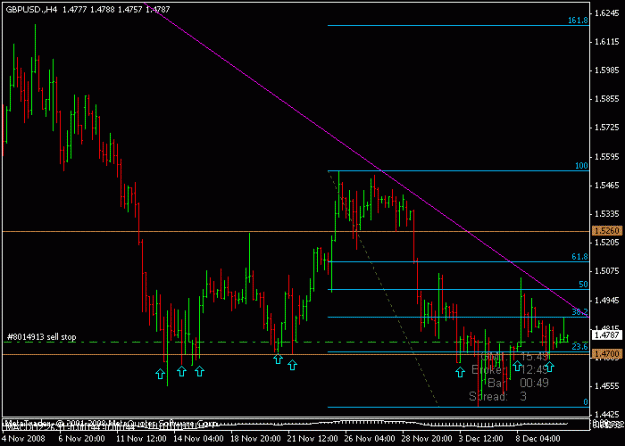
Task: Click the 1.5855 price axis label
Action: 607,99
